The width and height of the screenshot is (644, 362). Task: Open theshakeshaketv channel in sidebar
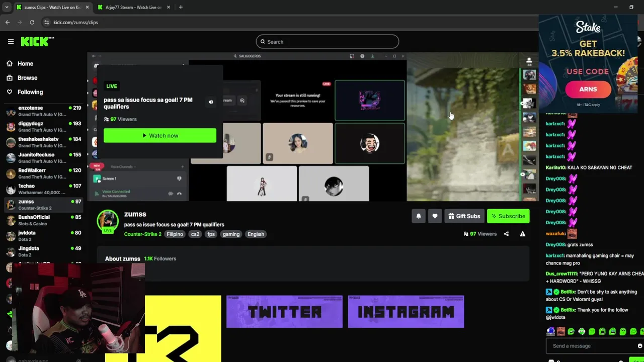click(x=43, y=142)
